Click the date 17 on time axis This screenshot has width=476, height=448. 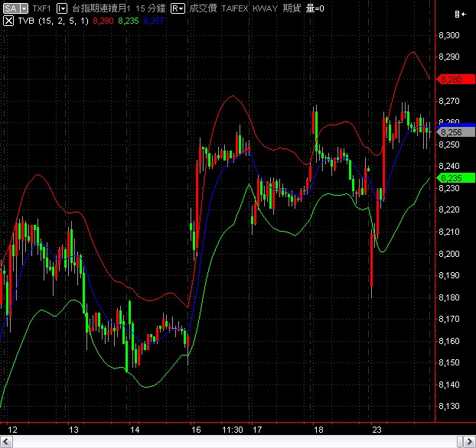257,430
